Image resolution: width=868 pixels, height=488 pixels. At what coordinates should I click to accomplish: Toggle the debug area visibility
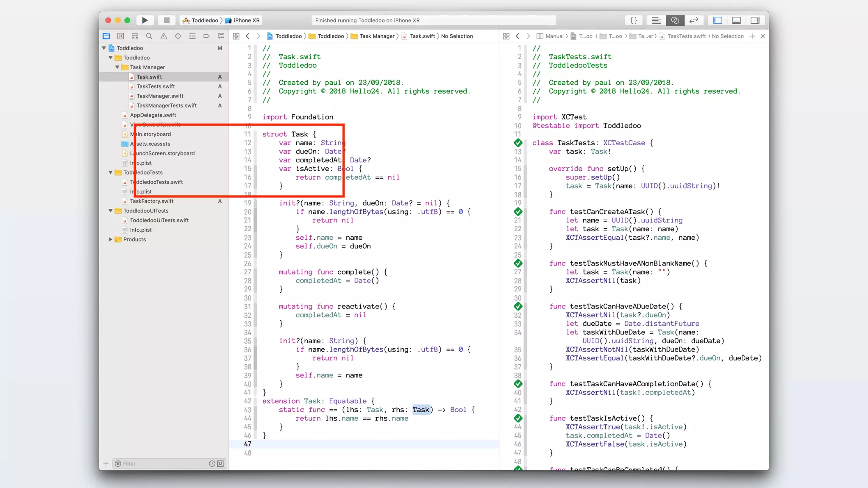coord(736,20)
